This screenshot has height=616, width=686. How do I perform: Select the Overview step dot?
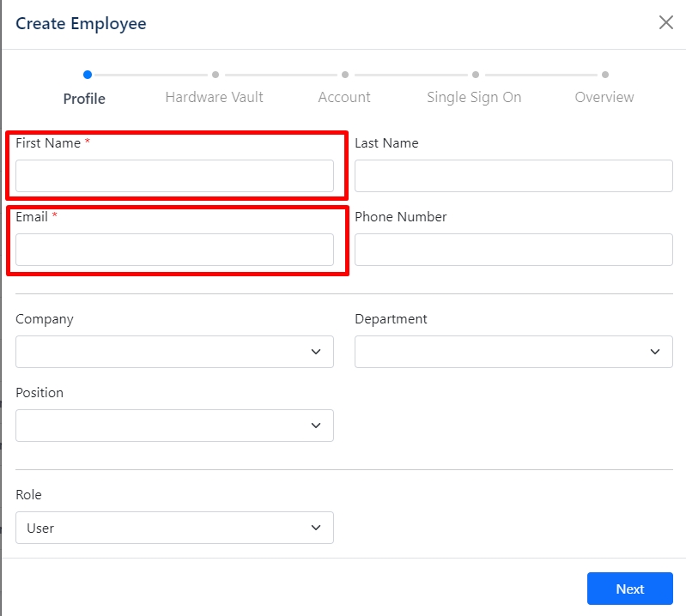click(x=605, y=75)
